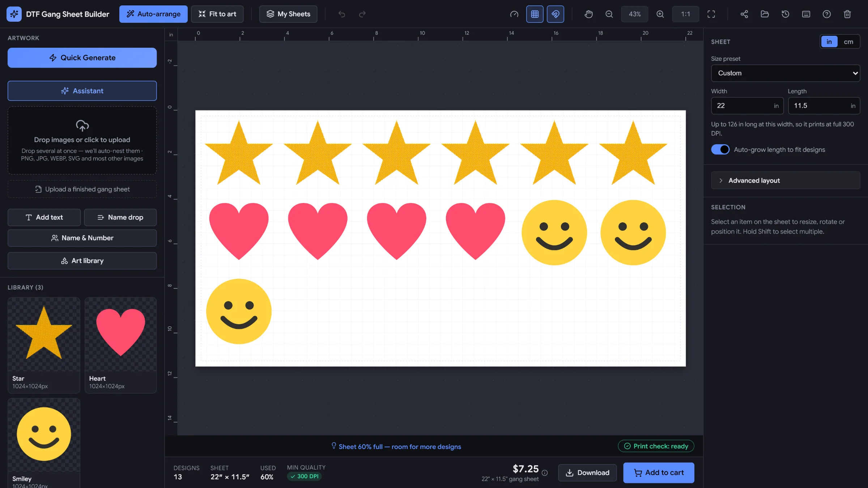
Task: Click the Length input field
Action: coord(824,106)
